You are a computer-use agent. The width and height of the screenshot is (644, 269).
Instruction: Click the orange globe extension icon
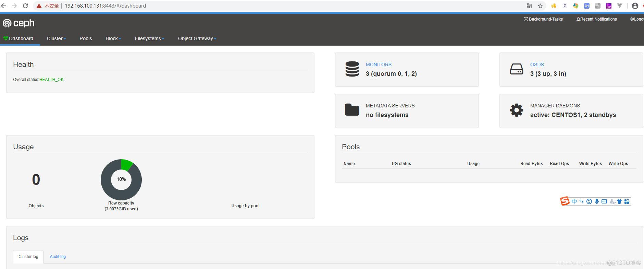point(554,6)
